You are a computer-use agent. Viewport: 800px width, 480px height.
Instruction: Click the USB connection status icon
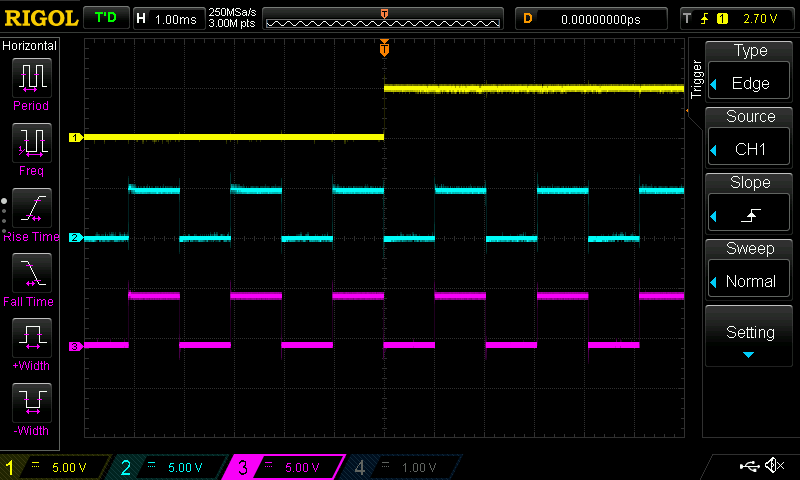click(749, 466)
